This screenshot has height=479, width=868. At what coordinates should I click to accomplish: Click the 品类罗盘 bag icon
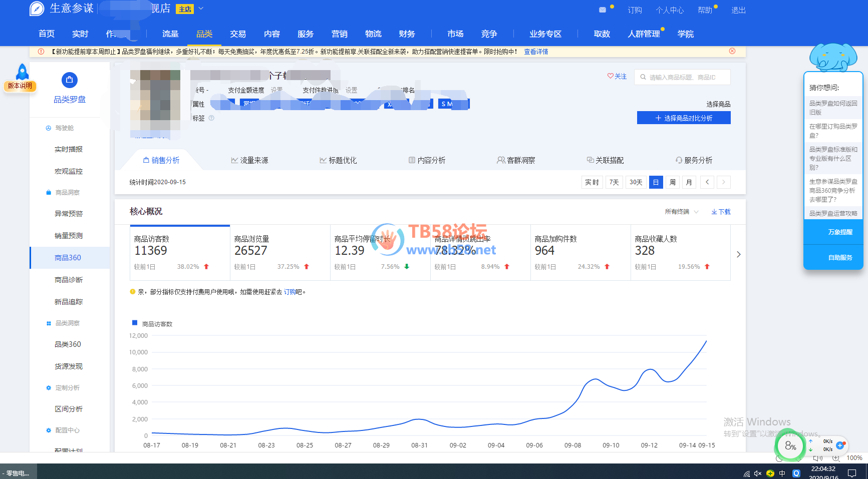tap(69, 80)
